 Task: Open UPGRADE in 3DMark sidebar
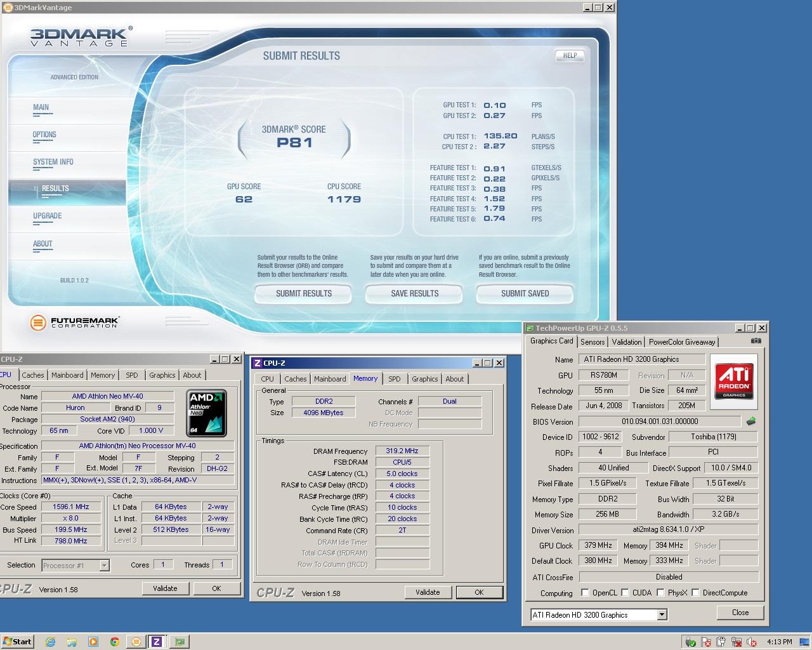click(x=48, y=216)
